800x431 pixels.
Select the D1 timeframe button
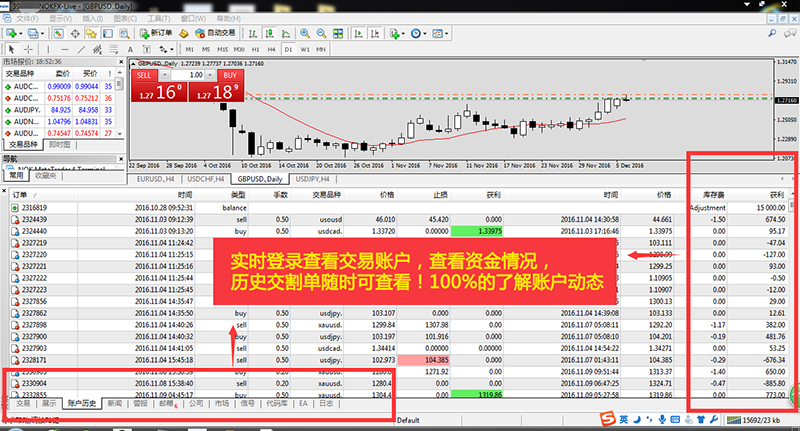pos(288,48)
